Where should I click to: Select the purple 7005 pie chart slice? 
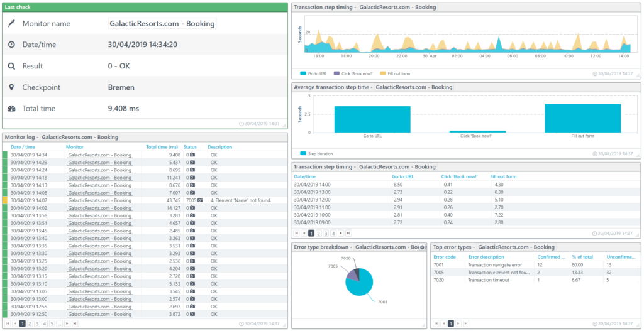click(x=351, y=274)
